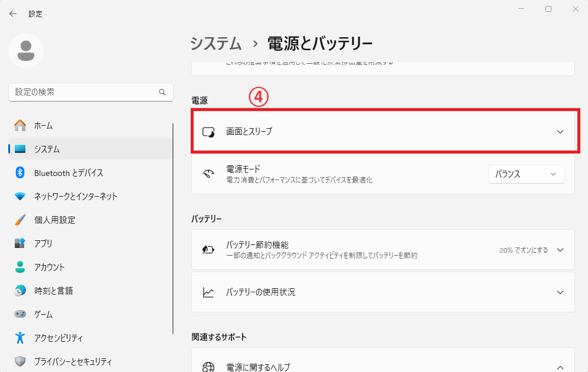Expand the バッテリーの使用状況 section
The height and width of the screenshot is (372, 588).
[x=383, y=292]
